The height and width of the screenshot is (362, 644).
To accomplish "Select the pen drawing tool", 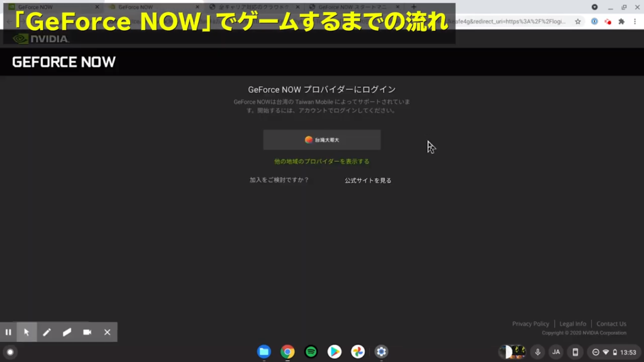I will click(47, 332).
